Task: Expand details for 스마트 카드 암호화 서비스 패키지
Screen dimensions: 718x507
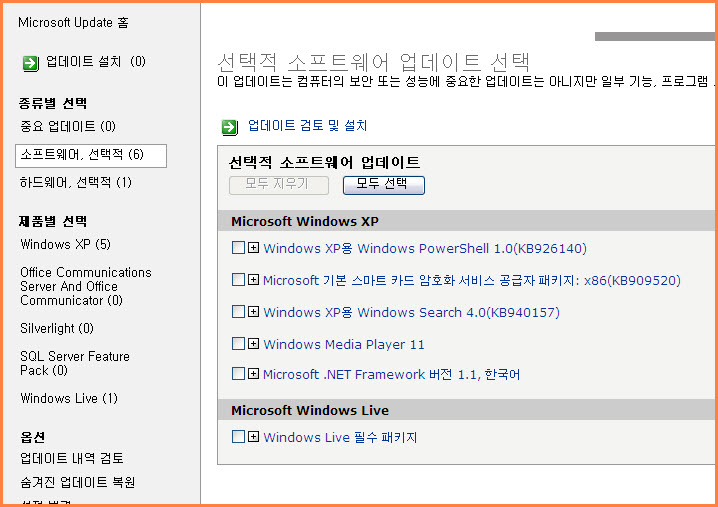Action: pos(253,279)
